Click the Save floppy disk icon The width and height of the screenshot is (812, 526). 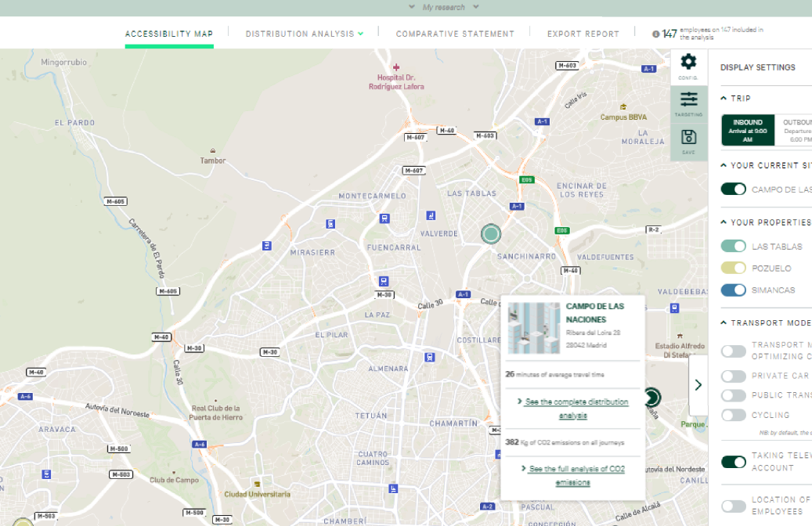pyautogui.click(x=688, y=137)
